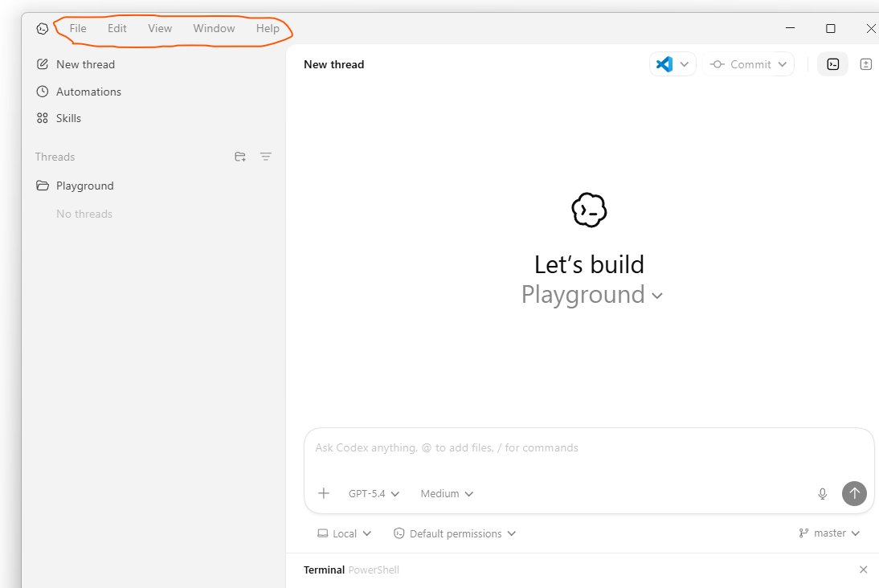Screen dimensions: 879x588
Task: Open the Window menu
Action: (215, 28)
